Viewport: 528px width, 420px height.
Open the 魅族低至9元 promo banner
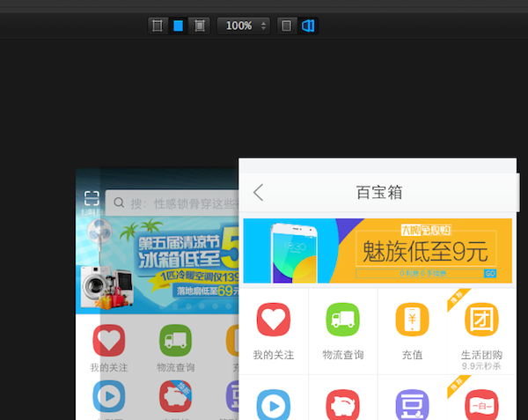[x=378, y=251]
